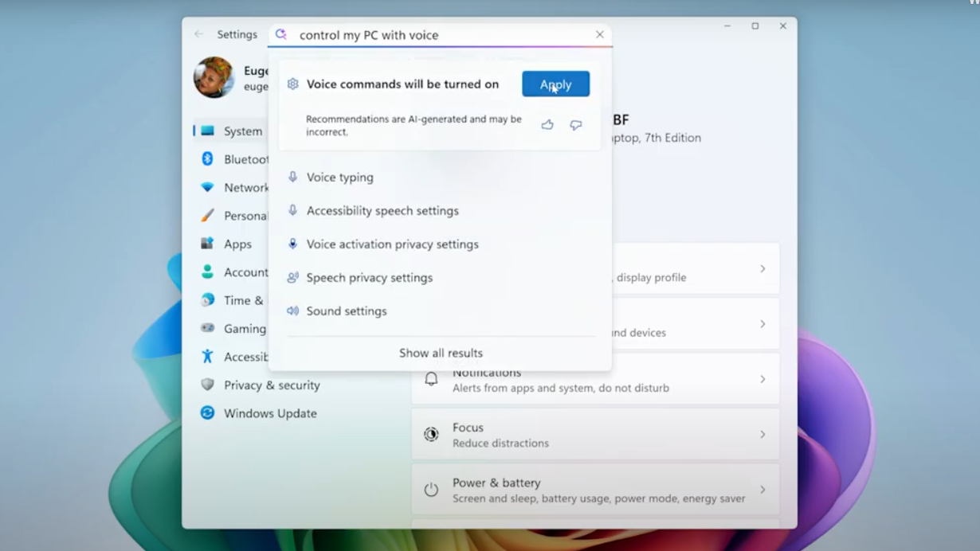Click the Bluetooth icon in sidebar
The image size is (980, 551).
pyautogui.click(x=207, y=159)
